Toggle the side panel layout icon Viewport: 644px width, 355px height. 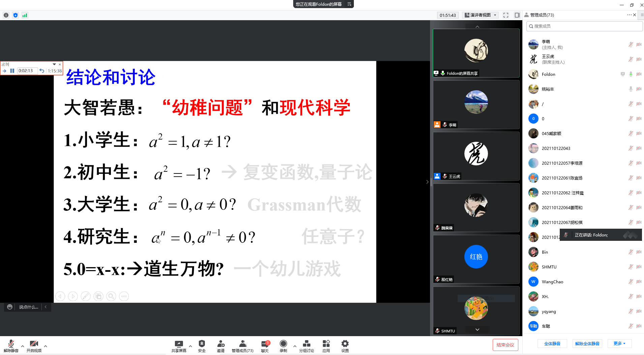[x=517, y=15]
